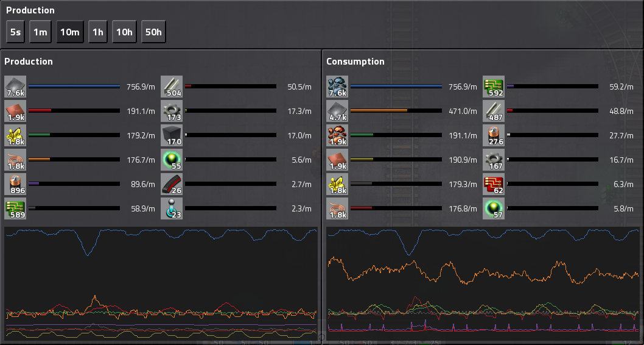The height and width of the screenshot is (345, 644).
Task: Click the yellow crystal icon in Consumption
Action: (x=337, y=184)
